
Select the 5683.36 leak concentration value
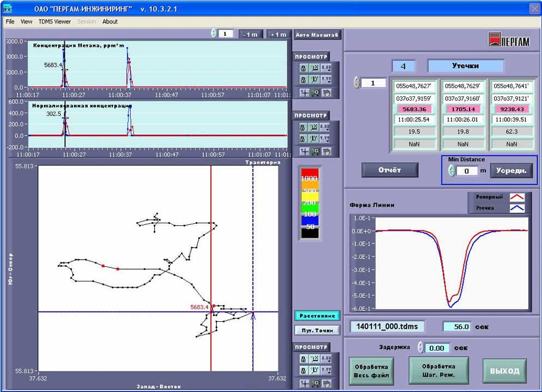coord(414,109)
